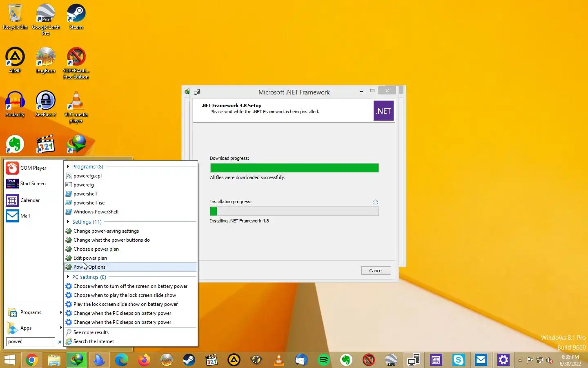Open the Mail envelope icon on the taskbar
This screenshot has width=588, height=368.
pyautogui.click(x=481, y=360)
